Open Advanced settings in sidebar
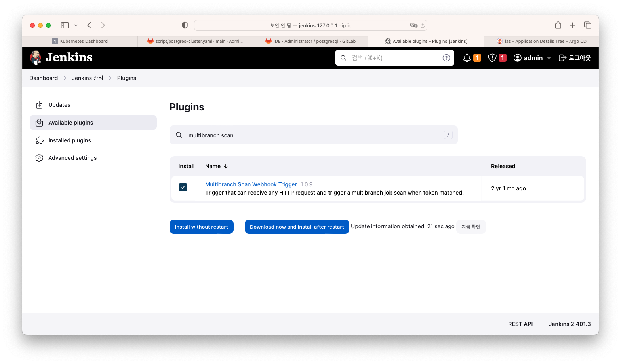Viewport: 621px width, 364px height. click(x=93, y=158)
